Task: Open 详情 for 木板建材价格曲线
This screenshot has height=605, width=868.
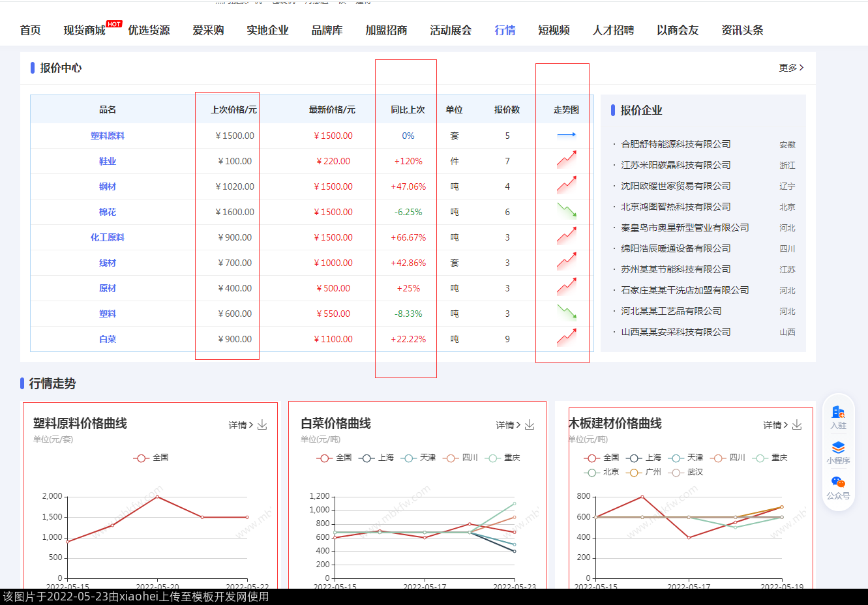Action: click(775, 425)
